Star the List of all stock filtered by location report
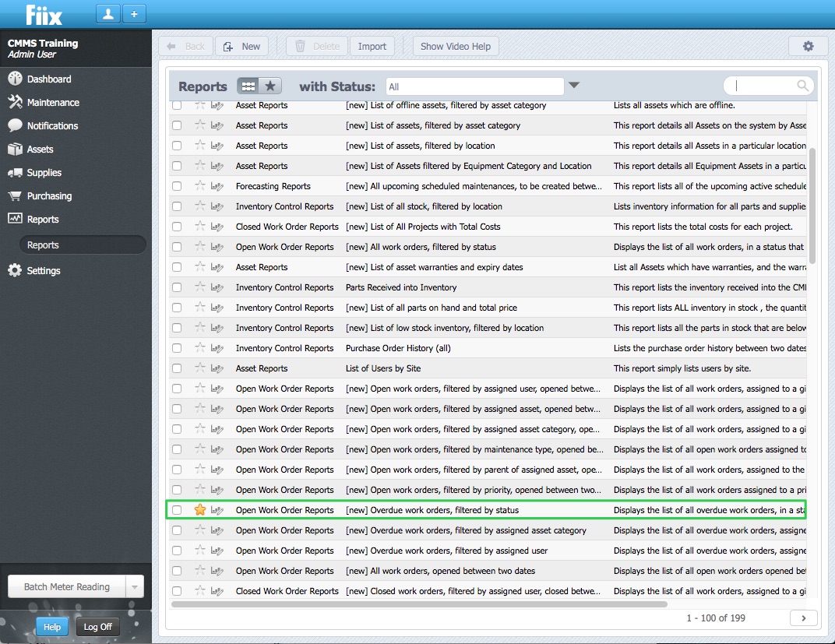 200,206
